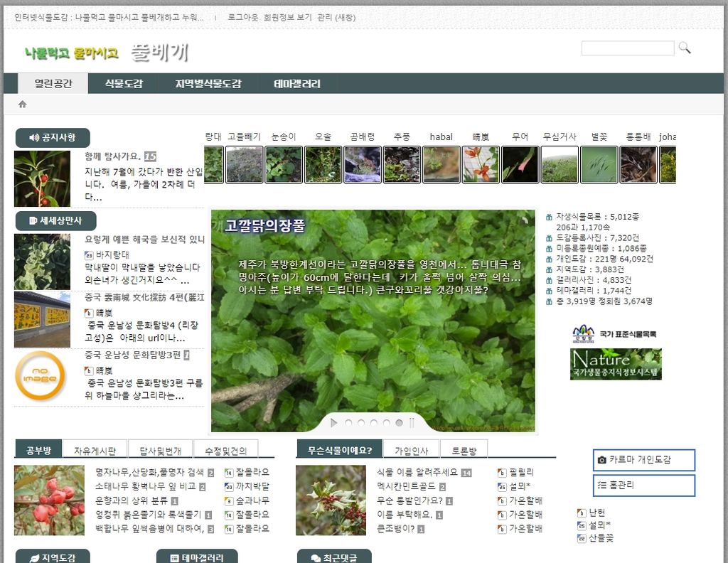728x563 pixels.
Task: Open the 식물 이름 알려주세요 post
Action: coord(417,472)
